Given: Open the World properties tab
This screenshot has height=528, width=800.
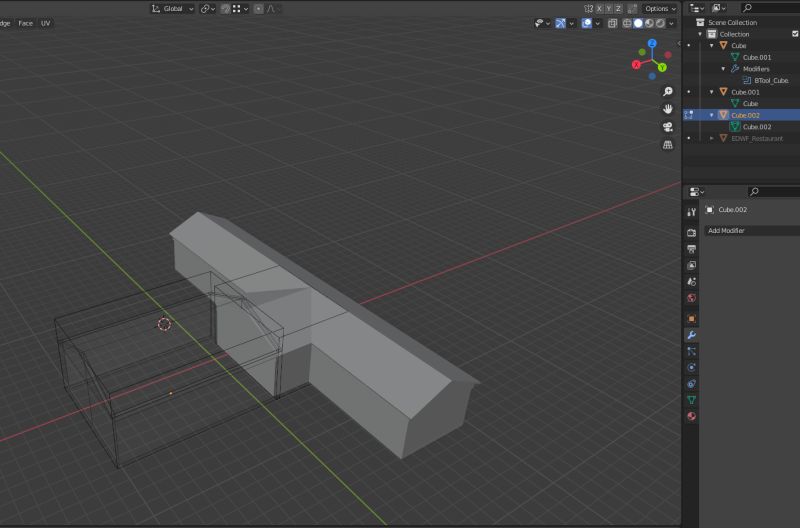Looking at the screenshot, I should (x=691, y=298).
